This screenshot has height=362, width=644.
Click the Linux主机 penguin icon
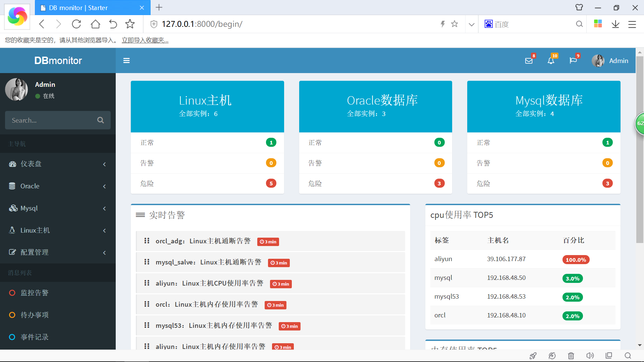12,230
